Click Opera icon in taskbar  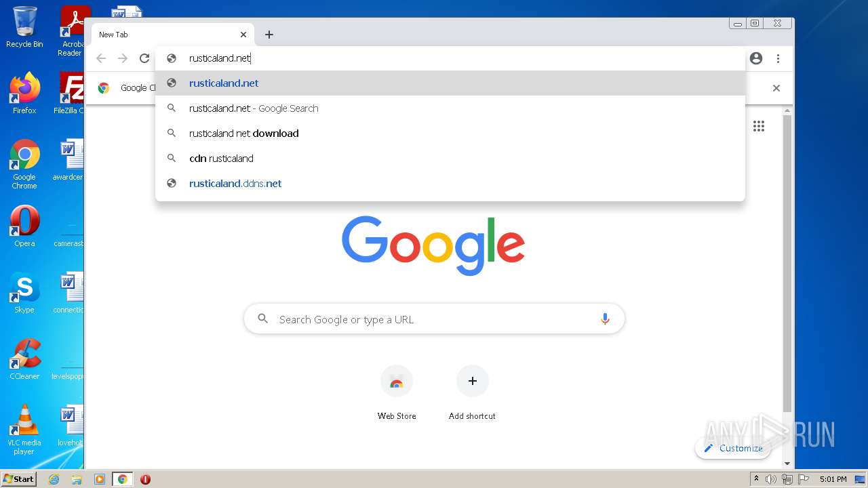coord(145,479)
